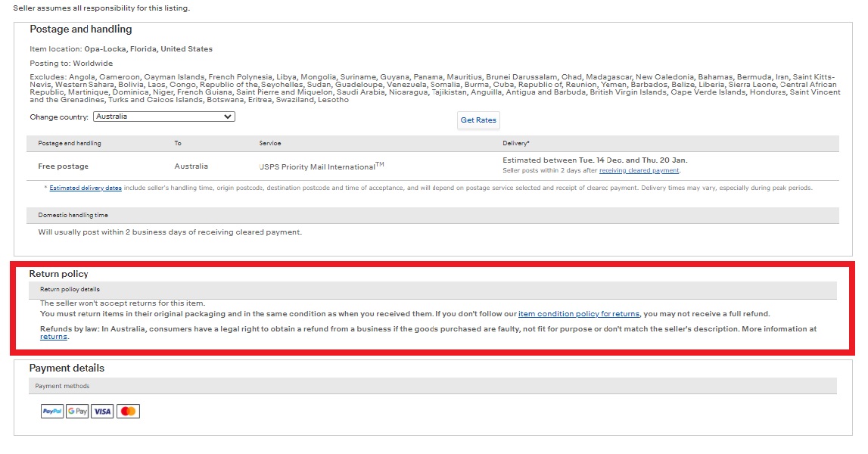Click the Australia cell in the To column

point(191,166)
